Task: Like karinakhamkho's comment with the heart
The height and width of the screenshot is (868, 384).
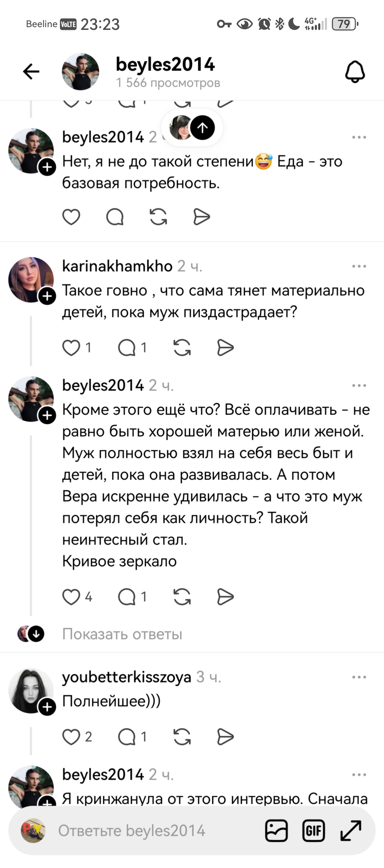Action: [x=71, y=347]
